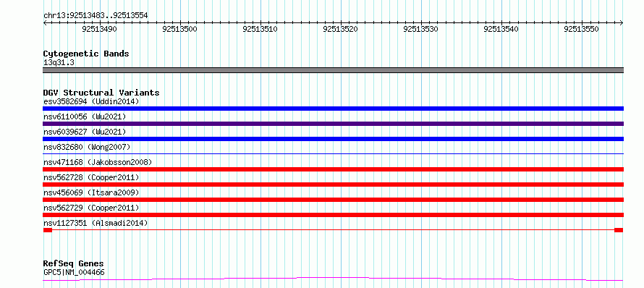Select the blue esv3582694 variant bar
The image size is (644, 288).
coord(333,109)
